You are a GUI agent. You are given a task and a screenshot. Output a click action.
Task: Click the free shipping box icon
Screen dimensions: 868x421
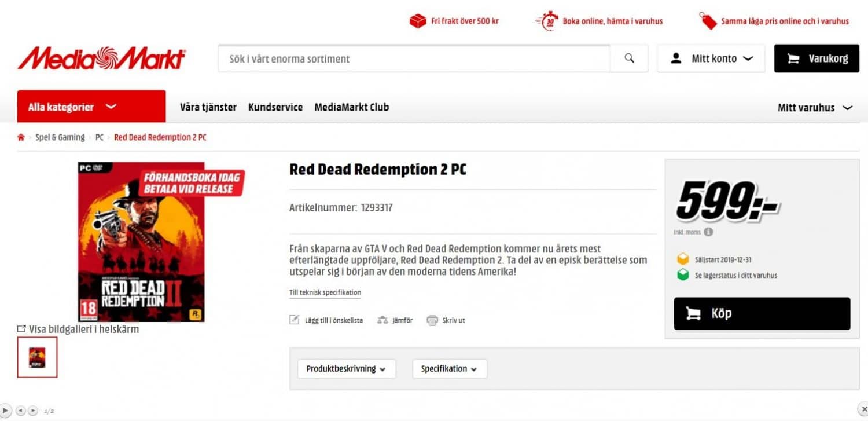click(417, 21)
